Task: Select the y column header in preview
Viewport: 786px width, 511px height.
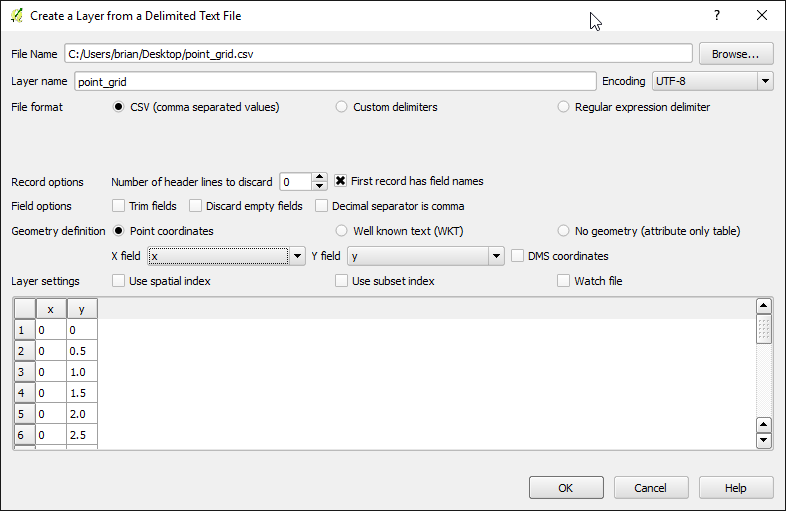Action: pos(82,309)
